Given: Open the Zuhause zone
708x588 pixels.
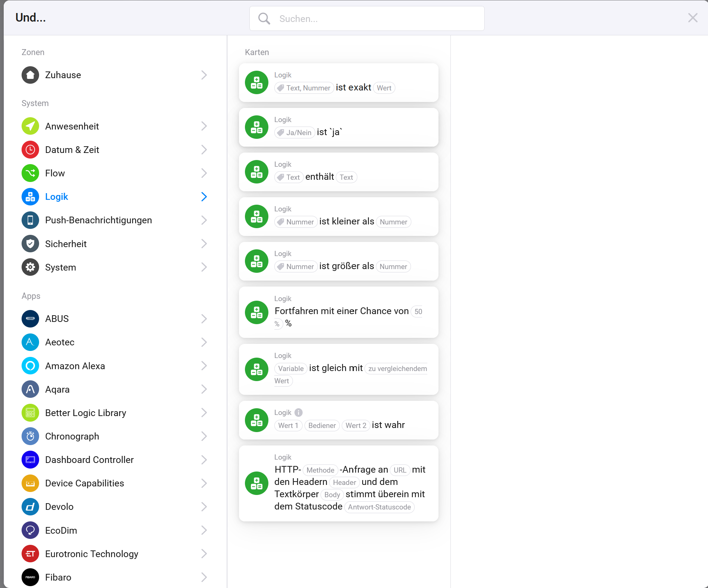Looking at the screenshot, I should 115,75.
